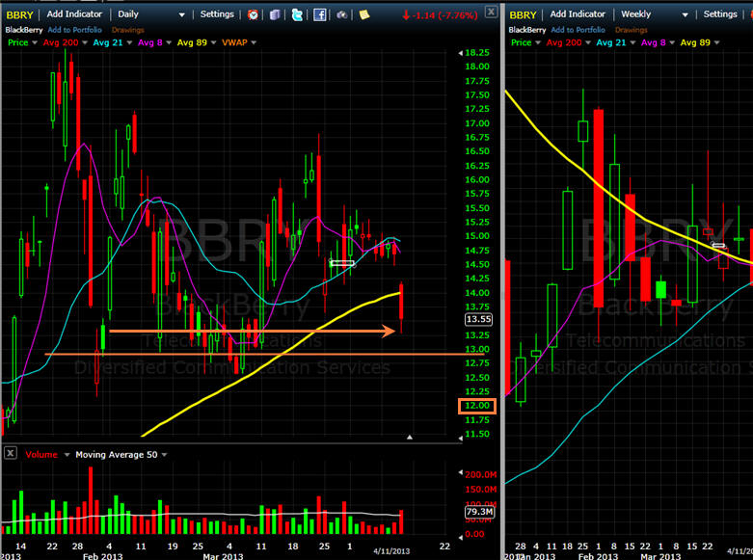Close the daily chart panel
Viewport: 753px width, 560px height.
coord(491,13)
